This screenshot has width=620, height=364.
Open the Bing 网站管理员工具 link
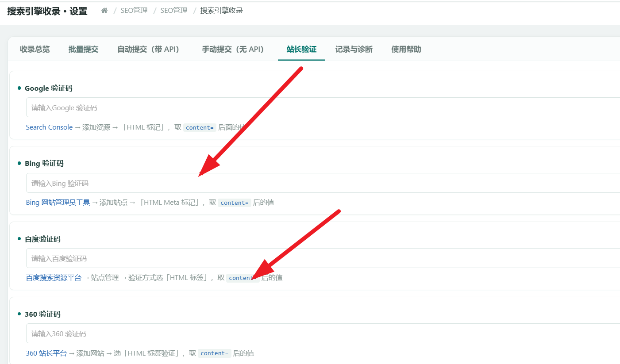[58, 203]
